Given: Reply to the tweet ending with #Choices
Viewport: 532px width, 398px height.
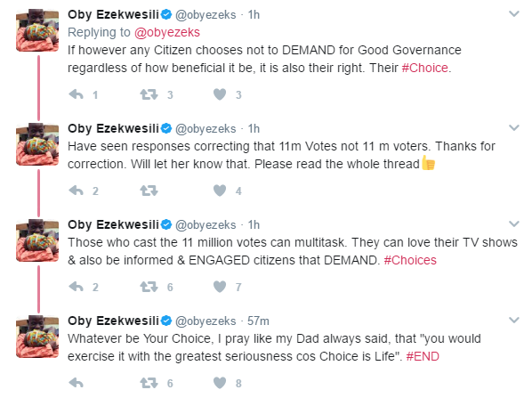Looking at the screenshot, I should tap(76, 287).
